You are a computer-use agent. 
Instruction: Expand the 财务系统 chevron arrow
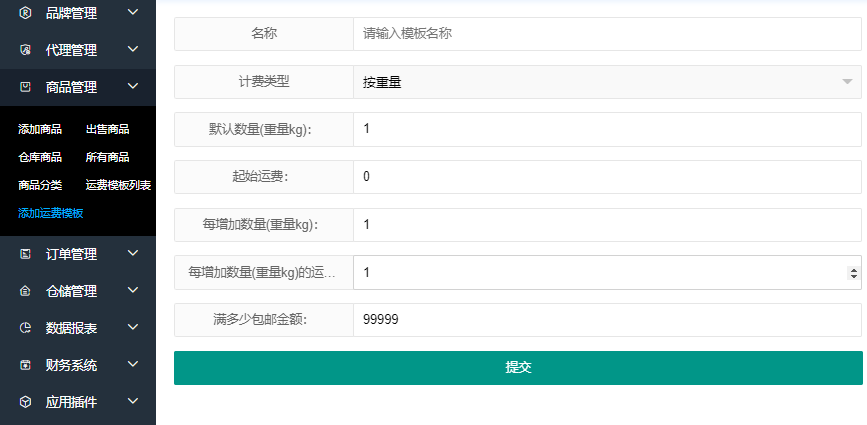coord(133,365)
